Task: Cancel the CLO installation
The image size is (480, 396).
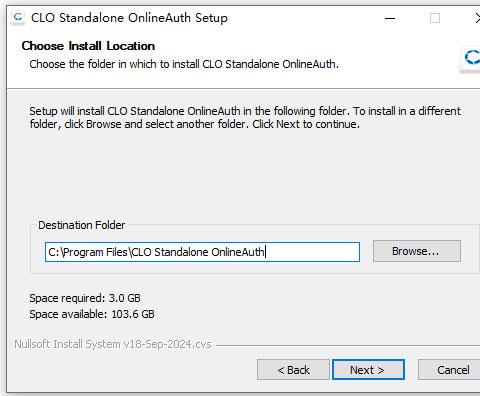Action: click(451, 370)
